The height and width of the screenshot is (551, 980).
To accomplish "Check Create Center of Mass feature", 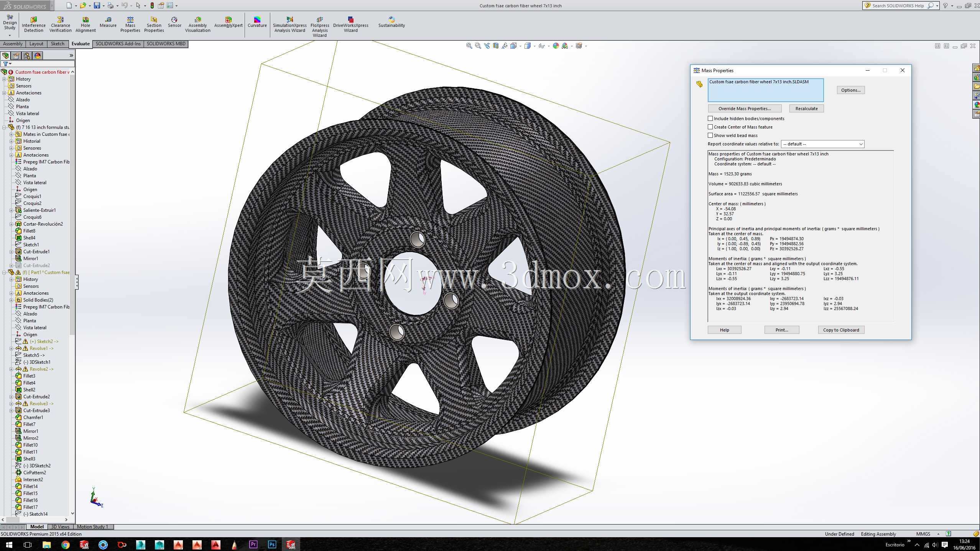I will click(x=710, y=127).
